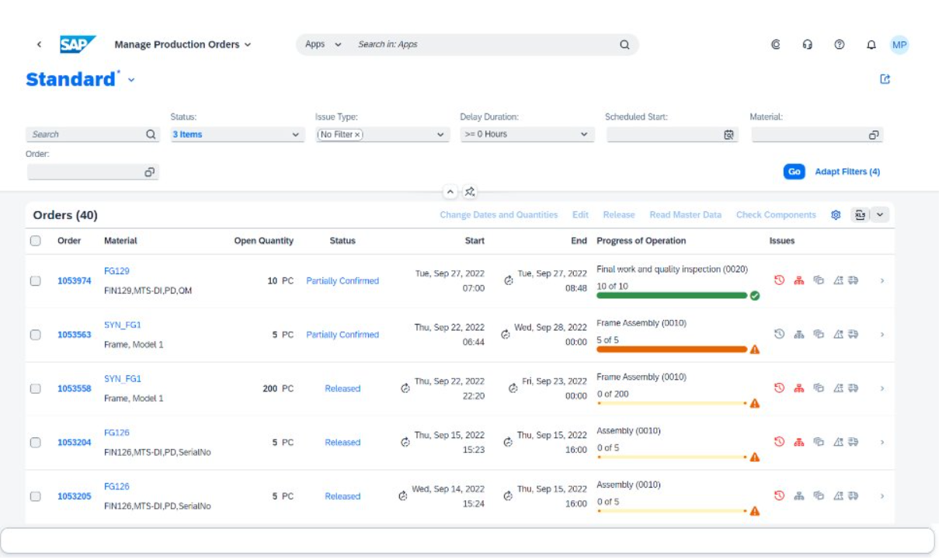Focus the Material filter input field
The width and height of the screenshot is (942, 560).
coord(808,135)
